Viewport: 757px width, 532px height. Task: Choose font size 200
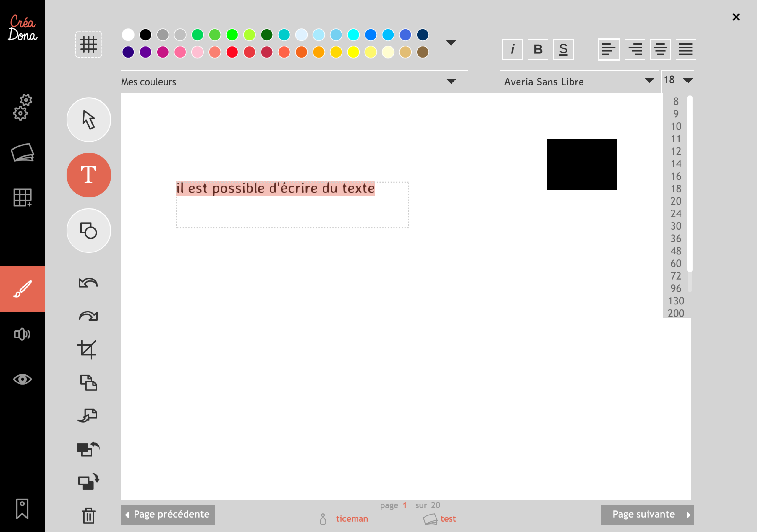(x=676, y=313)
